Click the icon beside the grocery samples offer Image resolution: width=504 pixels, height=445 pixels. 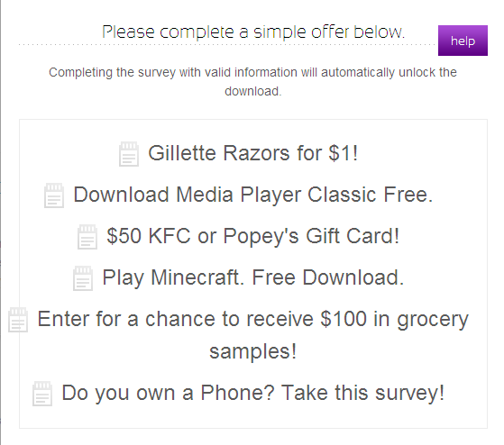[18, 320]
